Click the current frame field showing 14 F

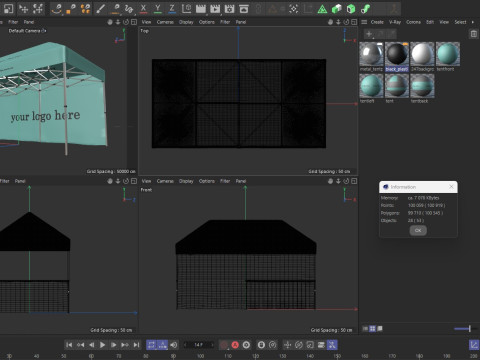[x=199, y=345]
